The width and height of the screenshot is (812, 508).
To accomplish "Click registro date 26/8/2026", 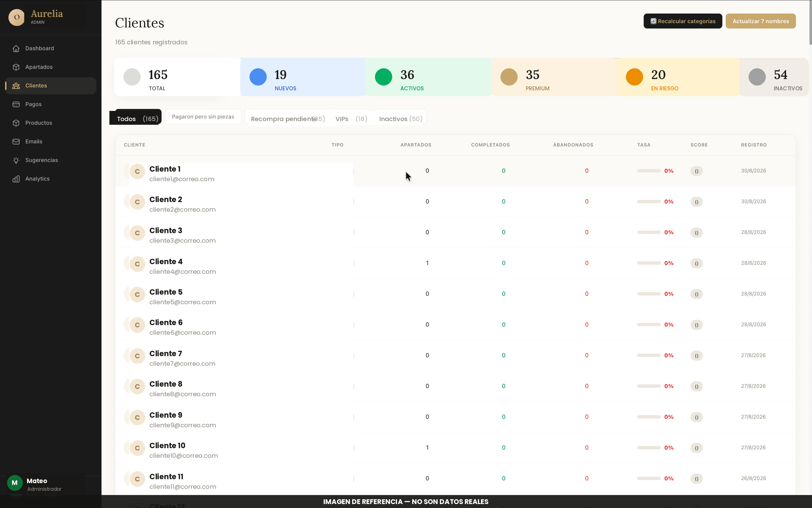I will [x=753, y=478].
